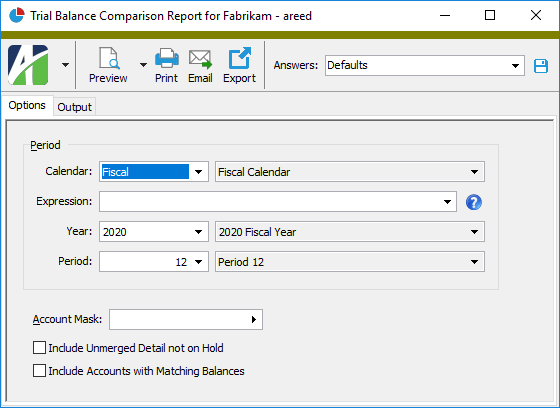Expand the logo menu dropdown arrow
Image resolution: width=560 pixels, height=408 pixels.
[x=65, y=65]
